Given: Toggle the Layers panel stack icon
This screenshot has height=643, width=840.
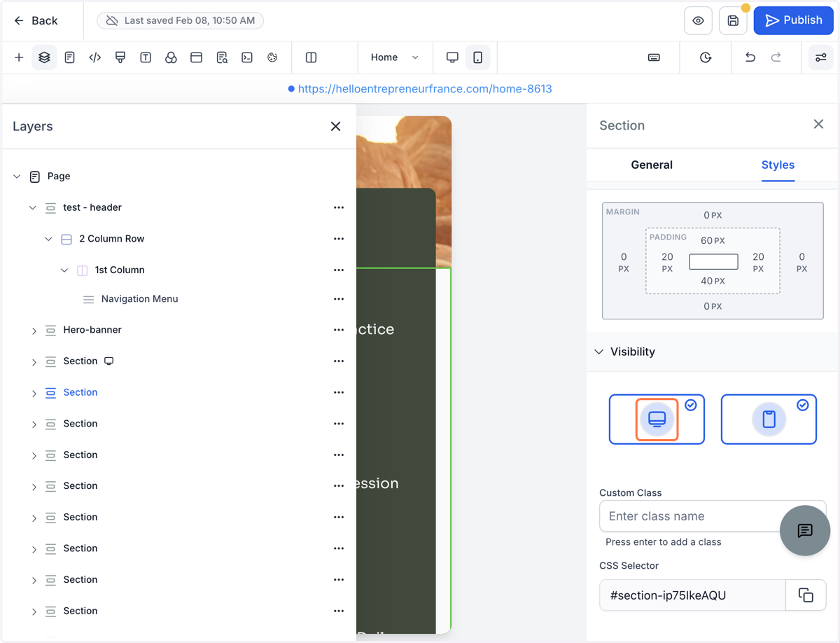Looking at the screenshot, I should click(44, 57).
